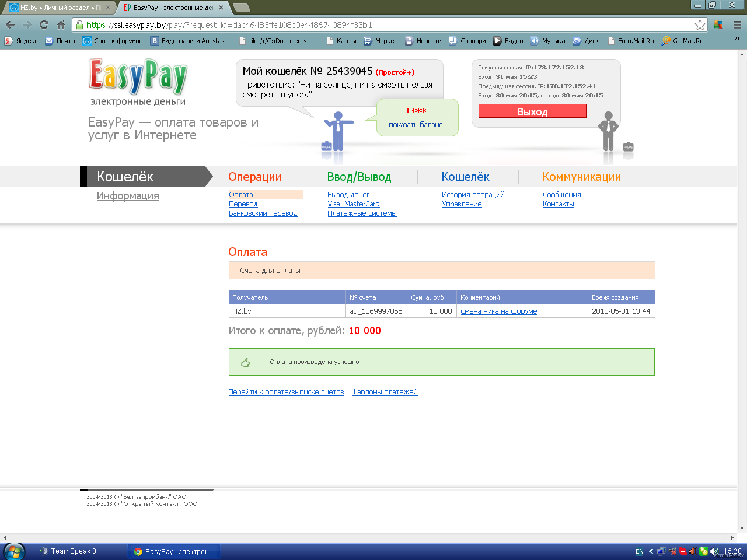This screenshot has height=560, width=747.
Task: Open the Ввод/Вывод menu section
Action: pyautogui.click(x=359, y=177)
